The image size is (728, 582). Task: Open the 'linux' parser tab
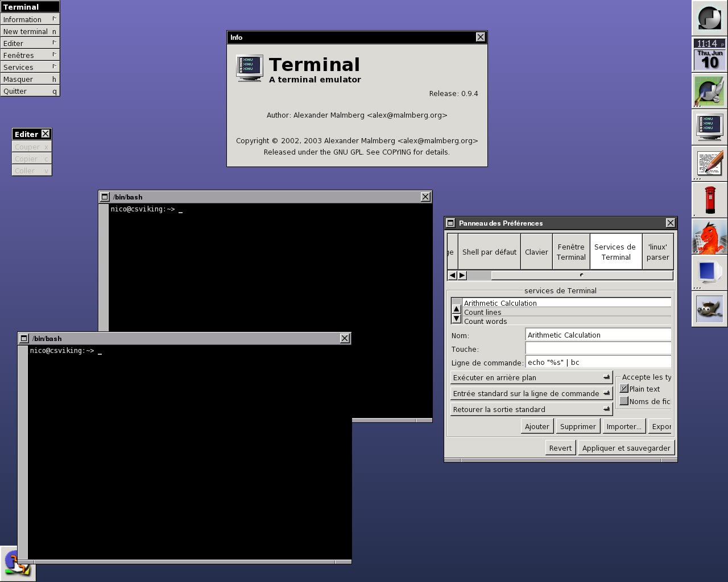click(657, 252)
